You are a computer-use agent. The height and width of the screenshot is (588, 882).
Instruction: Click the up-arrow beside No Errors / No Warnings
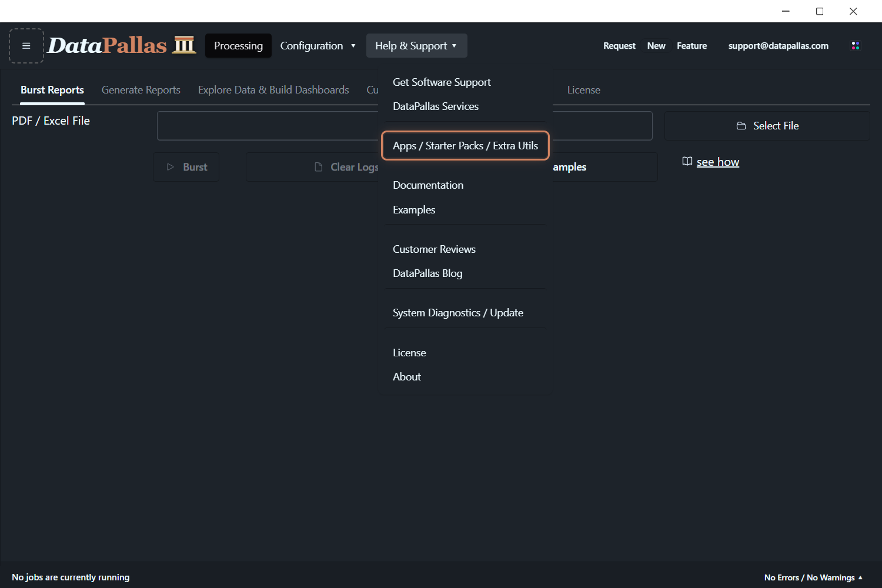860,577
